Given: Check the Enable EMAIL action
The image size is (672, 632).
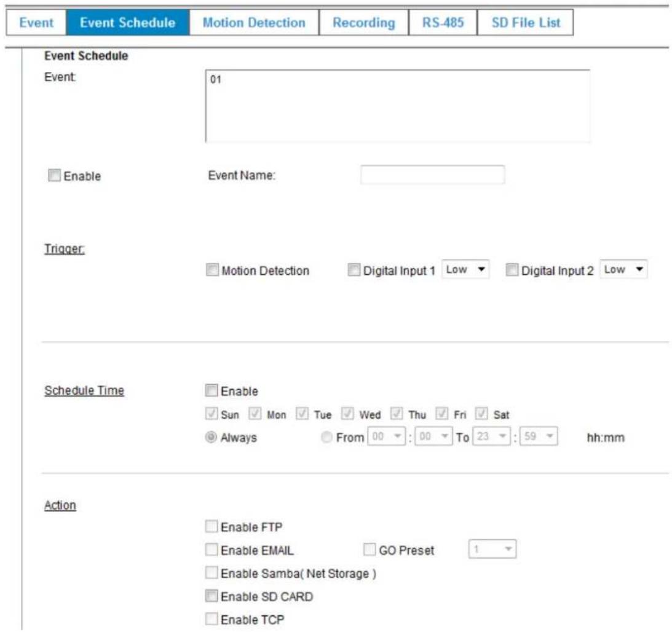Looking at the screenshot, I should (x=211, y=549).
